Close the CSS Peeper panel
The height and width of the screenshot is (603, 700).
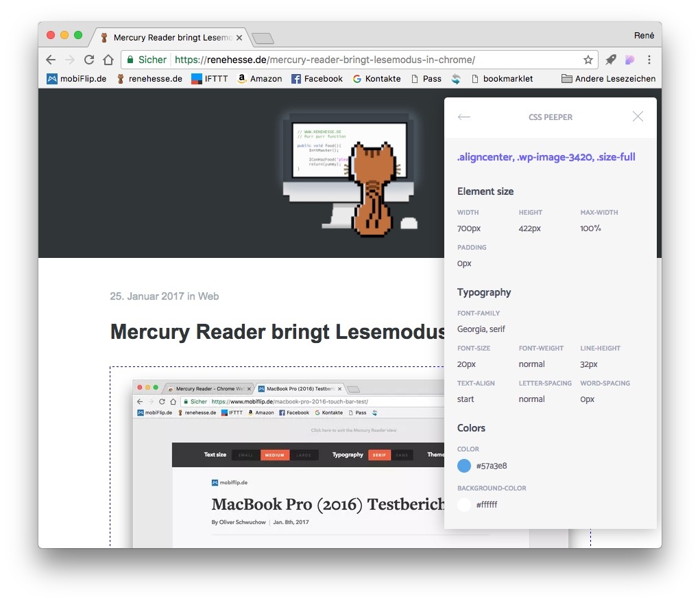pyautogui.click(x=638, y=117)
